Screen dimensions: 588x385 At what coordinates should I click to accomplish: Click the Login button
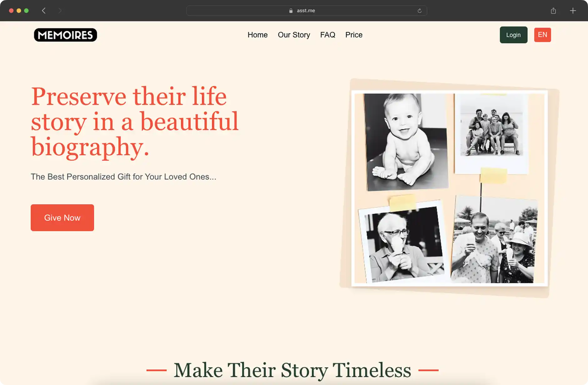(514, 35)
